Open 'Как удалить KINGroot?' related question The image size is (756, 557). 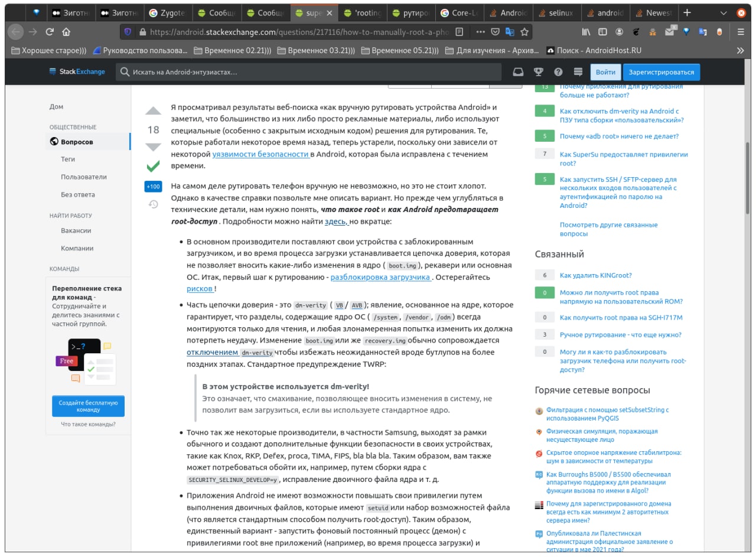(x=596, y=275)
